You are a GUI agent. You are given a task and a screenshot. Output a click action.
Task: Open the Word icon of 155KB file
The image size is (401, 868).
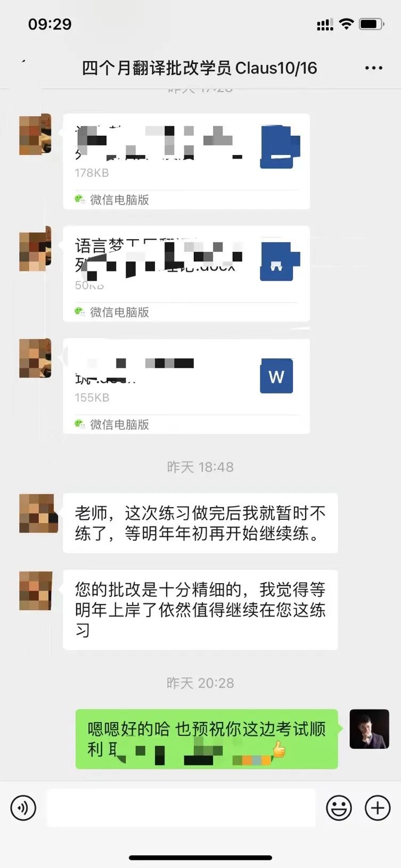[x=276, y=376]
